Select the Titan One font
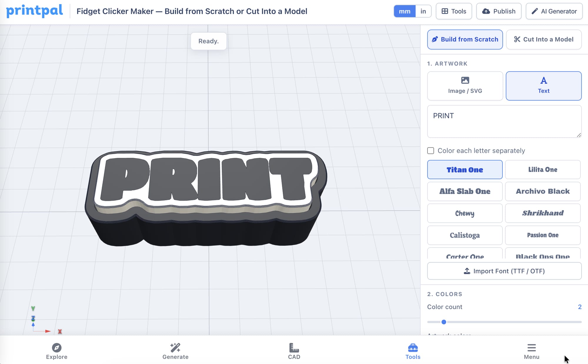This screenshot has width=588, height=364. pyautogui.click(x=465, y=170)
